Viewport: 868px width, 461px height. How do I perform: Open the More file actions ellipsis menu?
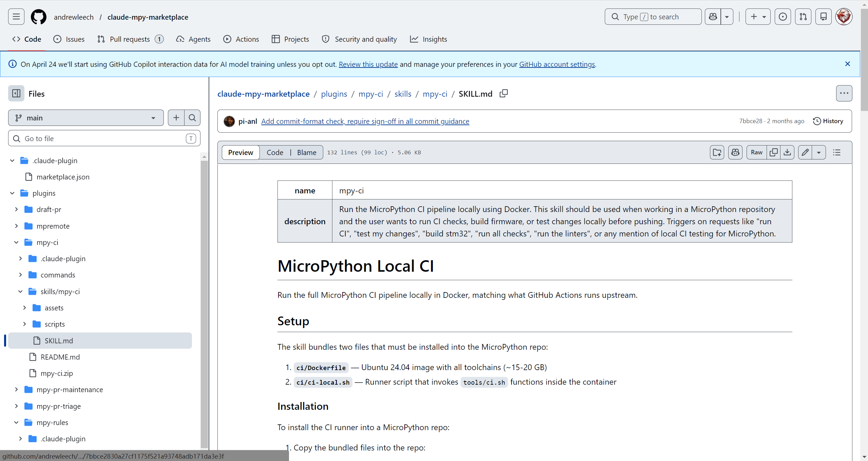(844, 93)
